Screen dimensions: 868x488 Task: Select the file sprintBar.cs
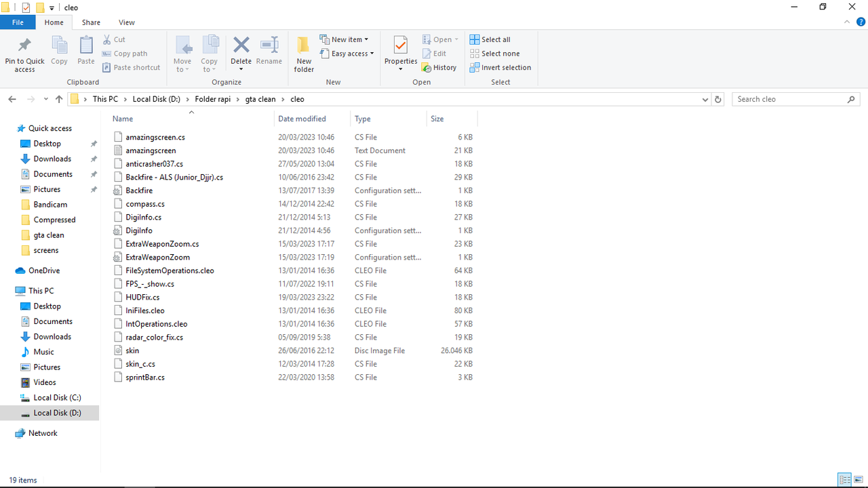[x=144, y=378]
